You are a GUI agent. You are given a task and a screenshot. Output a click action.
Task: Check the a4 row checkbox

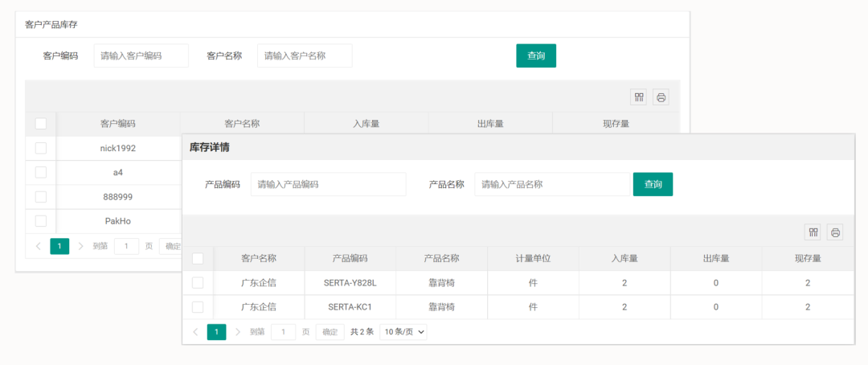[x=40, y=172]
